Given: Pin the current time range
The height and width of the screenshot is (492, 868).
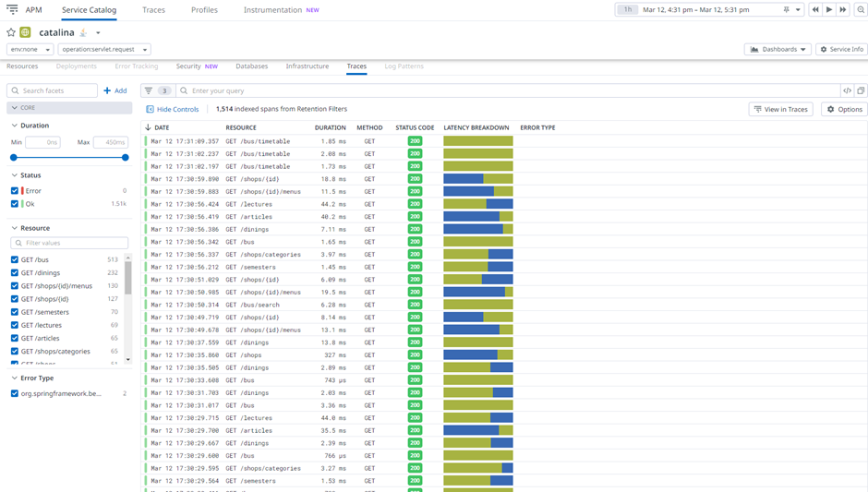Looking at the screenshot, I should pos(786,9).
